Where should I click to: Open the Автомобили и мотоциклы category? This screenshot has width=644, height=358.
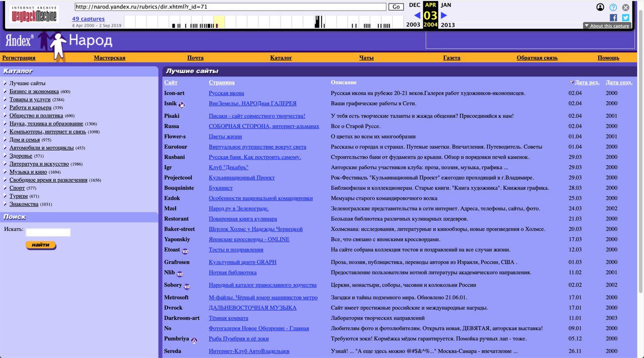[42, 148]
